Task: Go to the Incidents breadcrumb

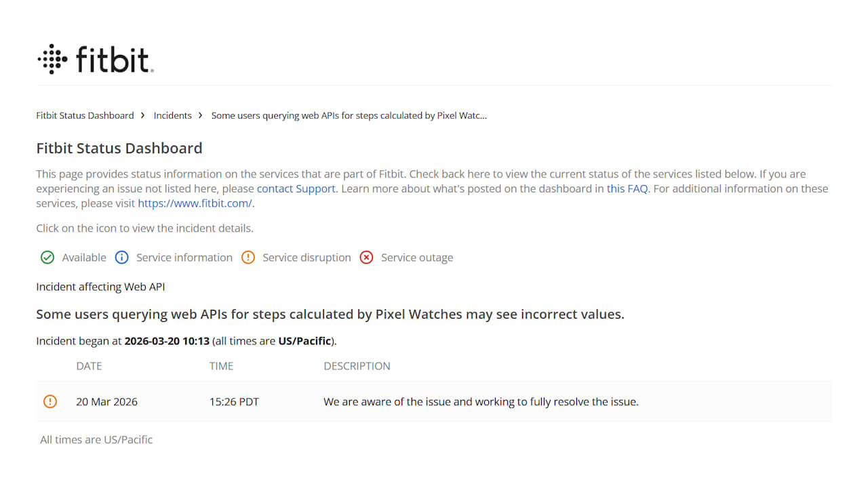Action: (x=172, y=115)
